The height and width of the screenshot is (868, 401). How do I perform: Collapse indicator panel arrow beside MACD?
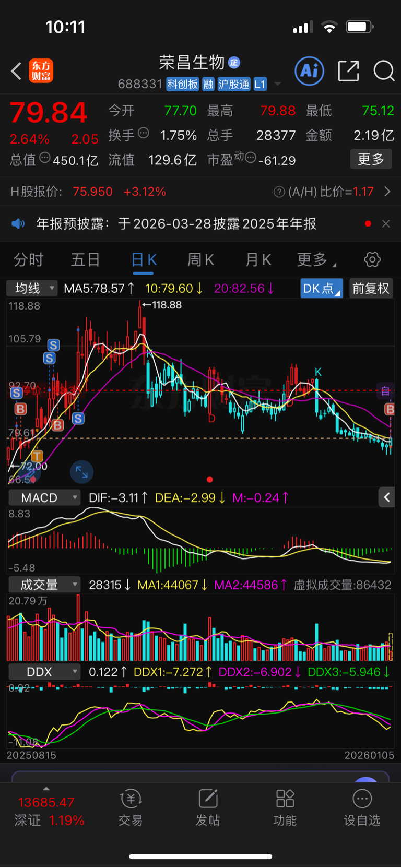(x=387, y=497)
